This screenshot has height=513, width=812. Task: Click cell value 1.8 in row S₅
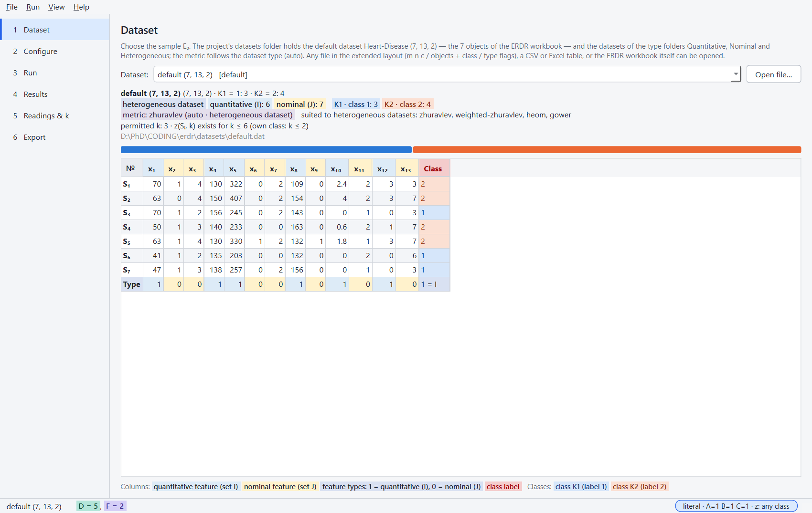(337, 241)
